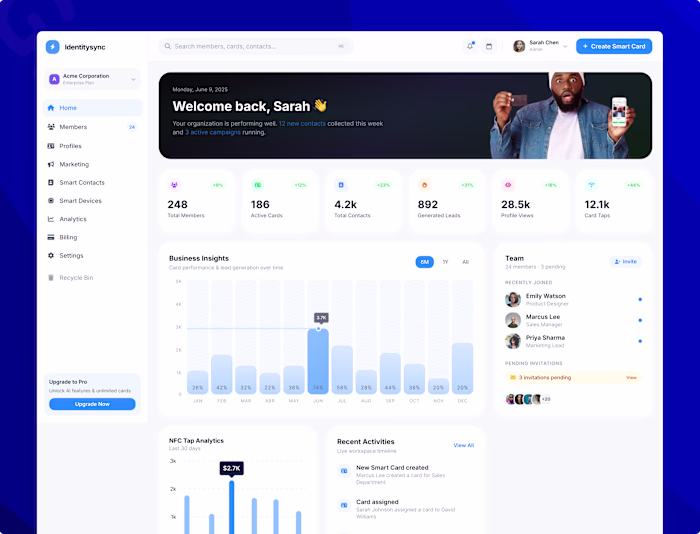
Task: Click the Profiles card icon in sidebar
Action: tap(51, 146)
